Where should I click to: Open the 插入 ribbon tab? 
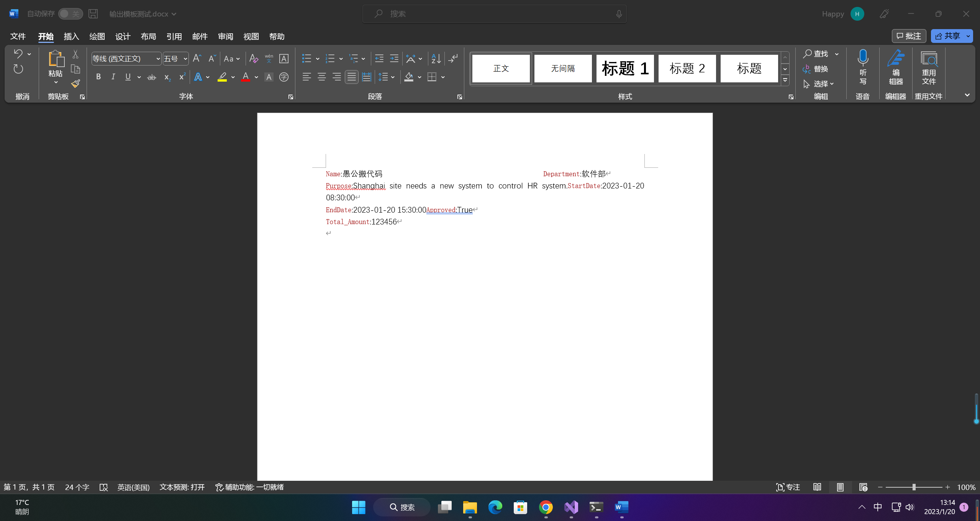[x=71, y=36]
